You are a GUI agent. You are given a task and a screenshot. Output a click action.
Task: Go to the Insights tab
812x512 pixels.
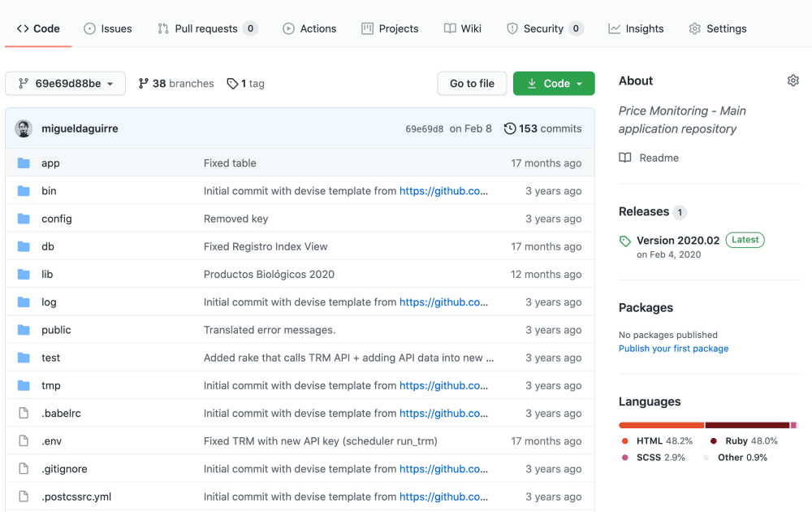pos(636,28)
